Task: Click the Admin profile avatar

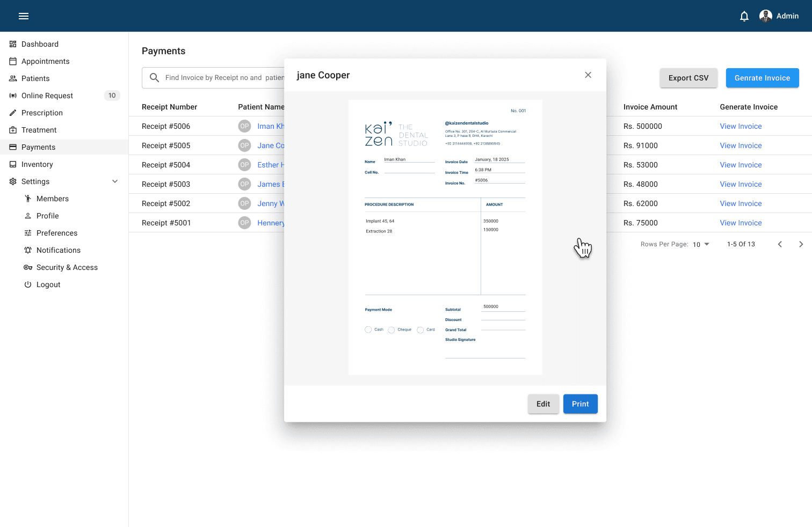Action: pos(765,16)
